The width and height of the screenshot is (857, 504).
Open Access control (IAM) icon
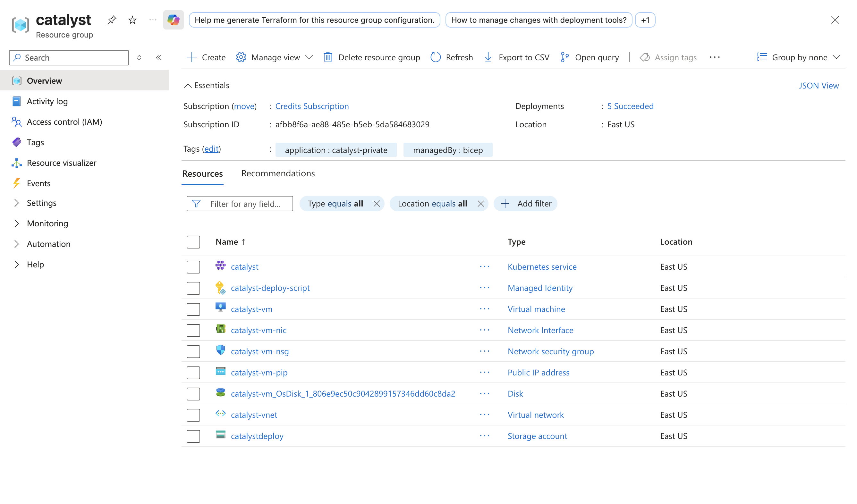tap(16, 122)
